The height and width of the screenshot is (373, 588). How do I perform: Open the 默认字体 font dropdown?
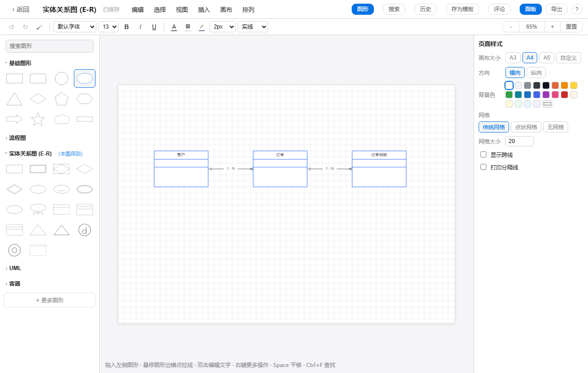(75, 27)
